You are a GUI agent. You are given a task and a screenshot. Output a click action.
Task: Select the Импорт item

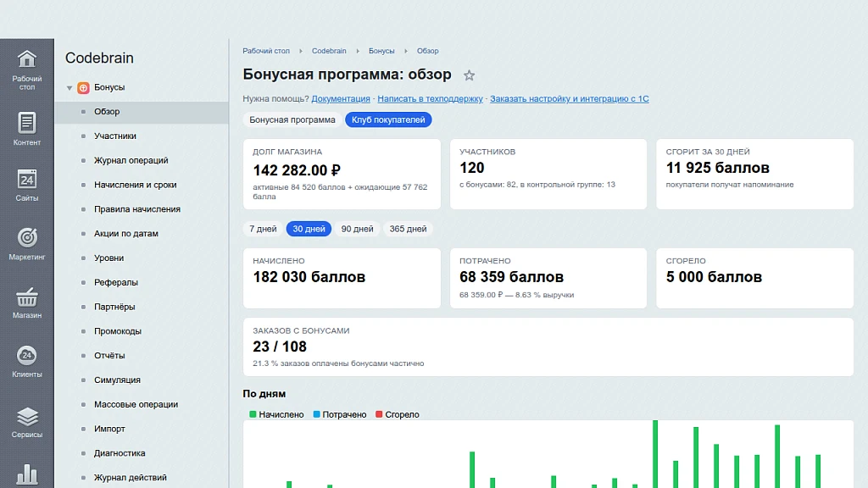click(109, 429)
